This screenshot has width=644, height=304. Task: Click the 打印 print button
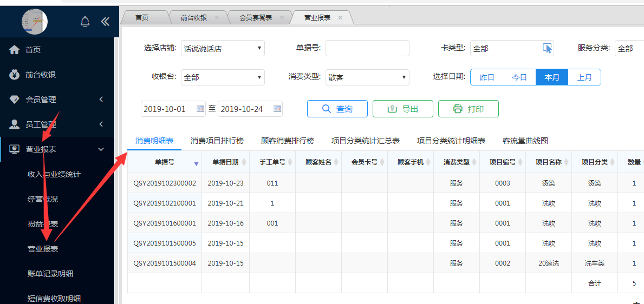[469, 109]
